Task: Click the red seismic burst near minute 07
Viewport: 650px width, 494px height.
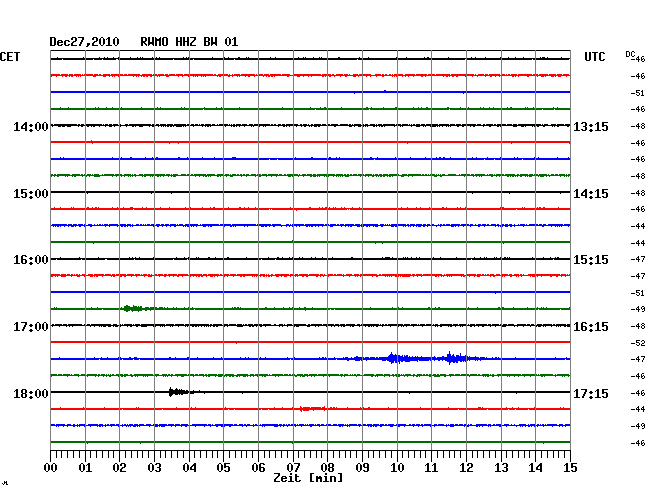Action: (313, 409)
